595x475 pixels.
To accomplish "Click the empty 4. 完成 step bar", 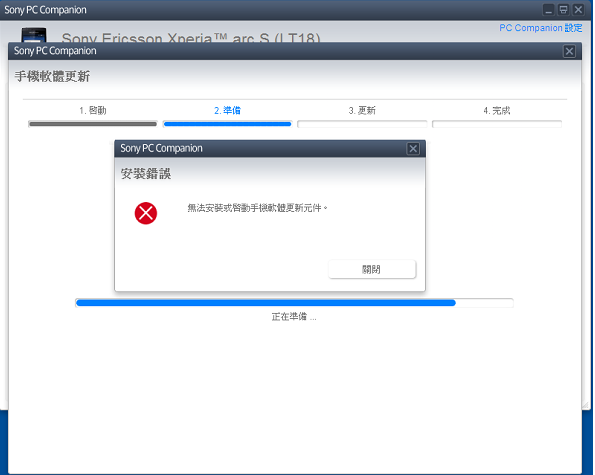I will point(497,124).
